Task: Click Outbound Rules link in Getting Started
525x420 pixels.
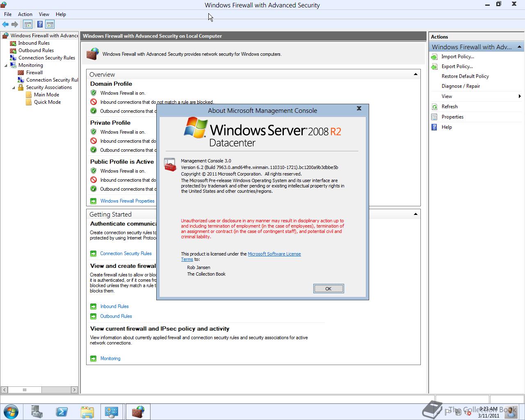Action: pyautogui.click(x=116, y=316)
